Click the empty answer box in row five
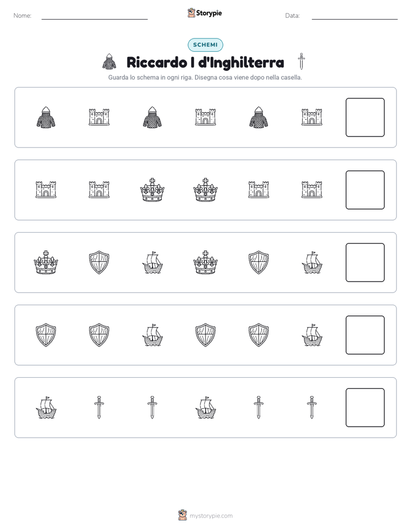The width and height of the screenshot is (411, 532). pyautogui.click(x=365, y=408)
